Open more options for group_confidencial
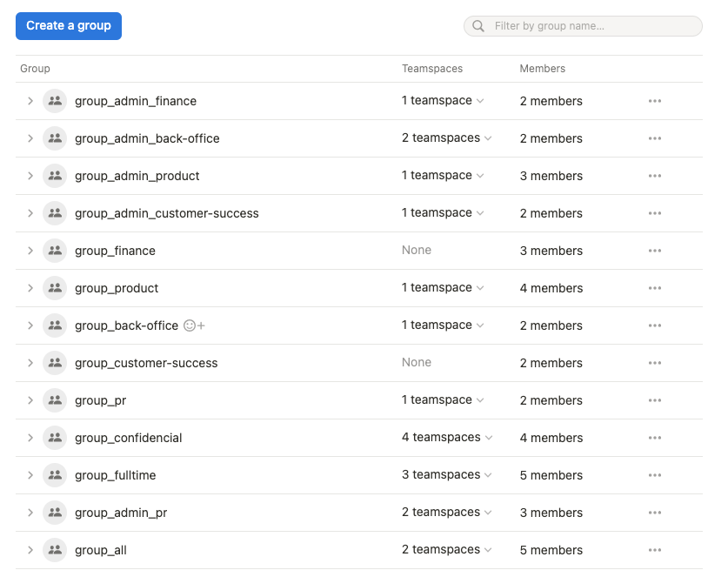The height and width of the screenshot is (577, 728). coord(655,438)
